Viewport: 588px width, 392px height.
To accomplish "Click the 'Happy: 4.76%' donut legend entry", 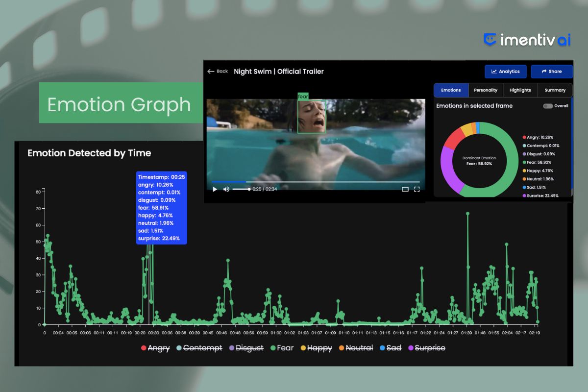I will tap(537, 171).
